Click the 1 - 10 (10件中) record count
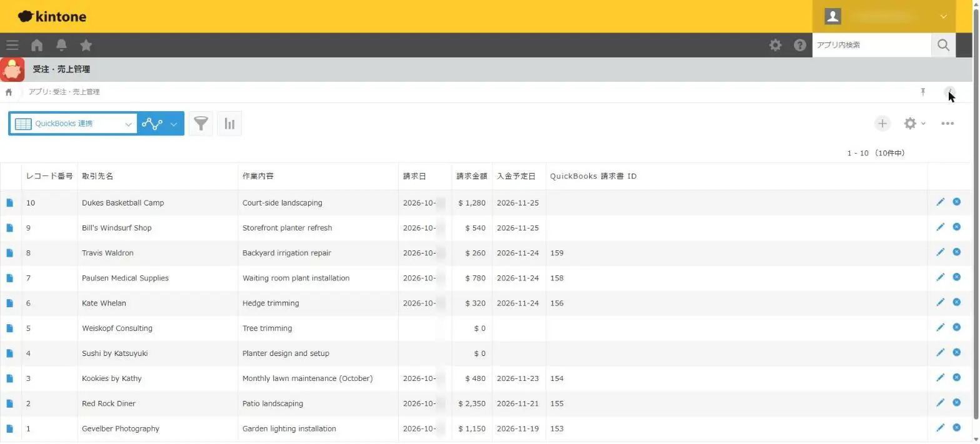The image size is (980, 444). point(876,153)
